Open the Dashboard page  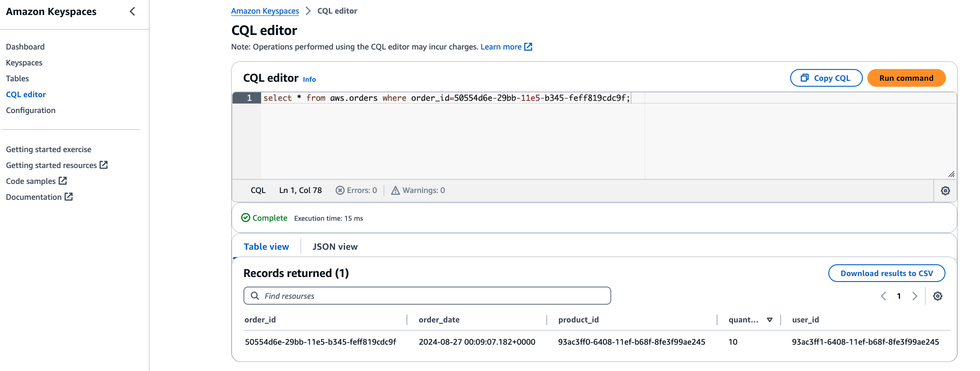pos(25,47)
